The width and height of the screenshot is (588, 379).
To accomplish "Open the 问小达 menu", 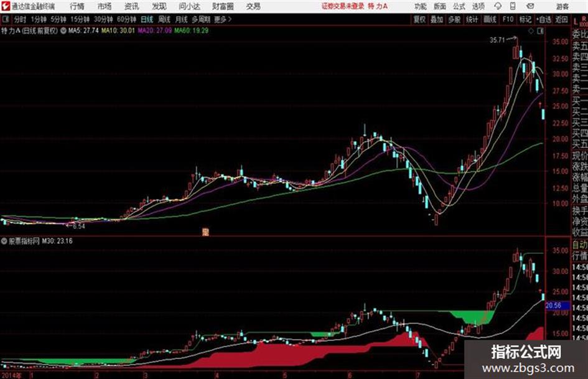I will point(189,6).
